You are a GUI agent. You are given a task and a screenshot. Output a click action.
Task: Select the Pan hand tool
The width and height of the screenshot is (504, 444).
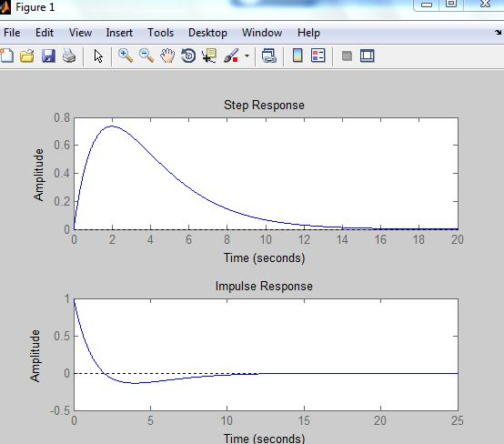(x=167, y=55)
